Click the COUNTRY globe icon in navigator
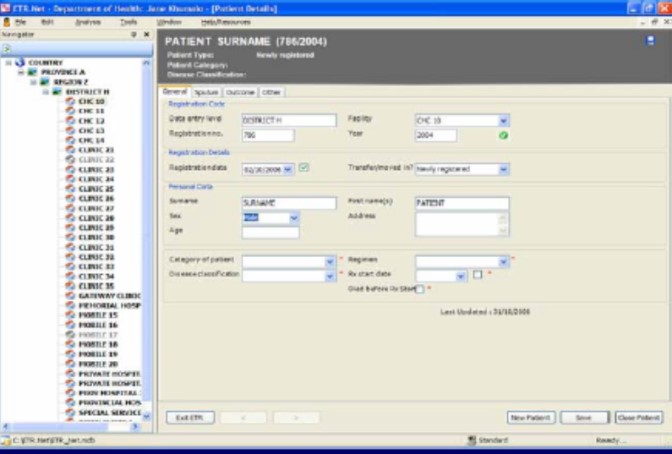The image size is (672, 454). [x=20, y=62]
